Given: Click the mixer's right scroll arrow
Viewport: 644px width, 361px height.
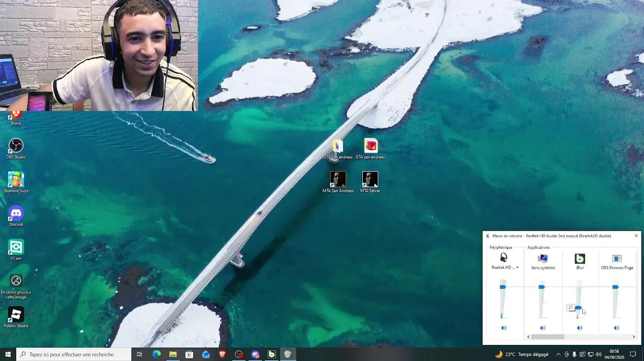Looking at the screenshot, I should tap(634, 337).
